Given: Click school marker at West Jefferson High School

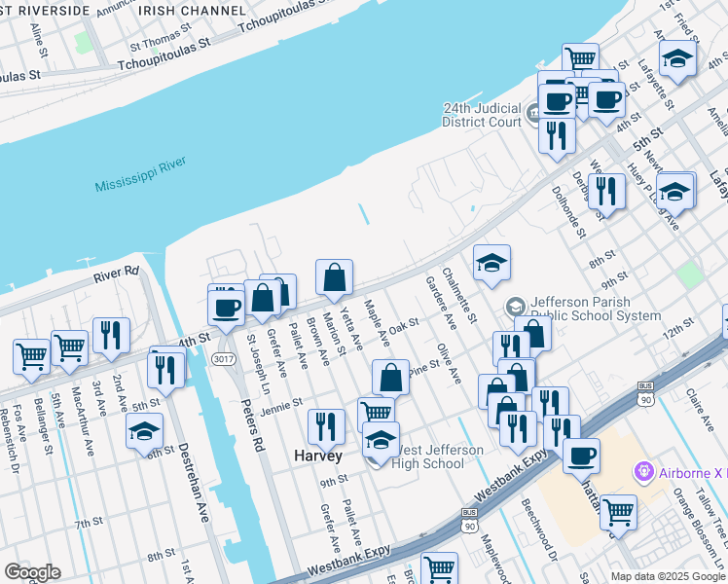Looking at the screenshot, I should tap(381, 443).
